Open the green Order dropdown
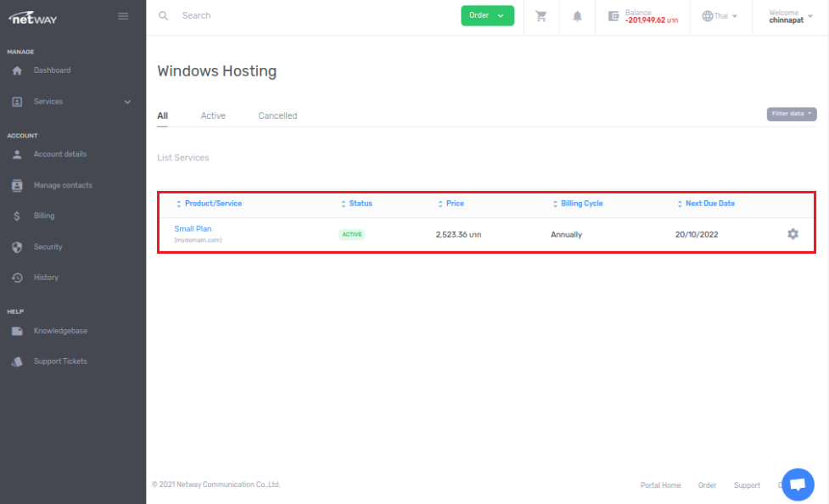 (487, 15)
